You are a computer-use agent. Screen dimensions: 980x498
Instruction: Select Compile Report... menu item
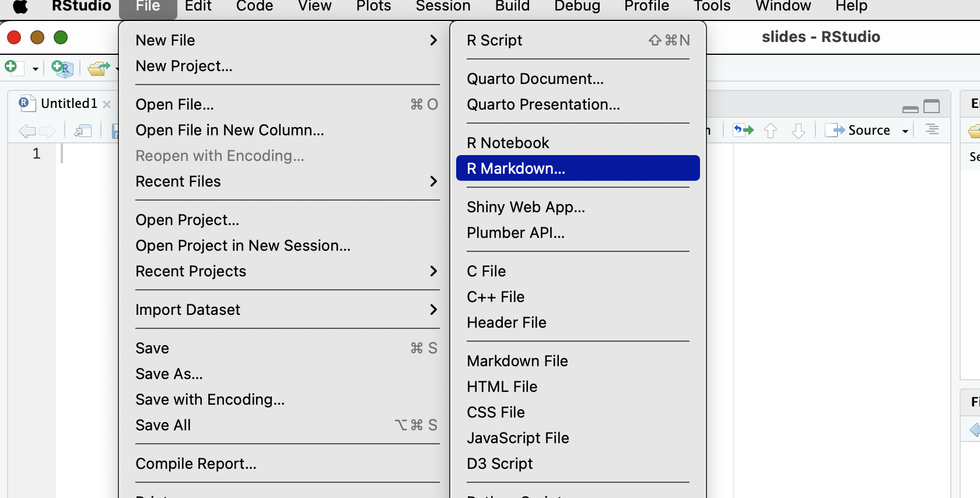pyautogui.click(x=287, y=464)
